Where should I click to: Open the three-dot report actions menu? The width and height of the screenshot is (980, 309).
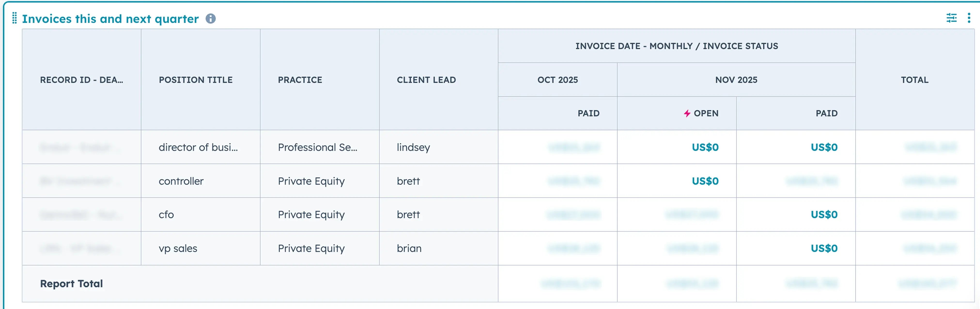[x=969, y=18]
